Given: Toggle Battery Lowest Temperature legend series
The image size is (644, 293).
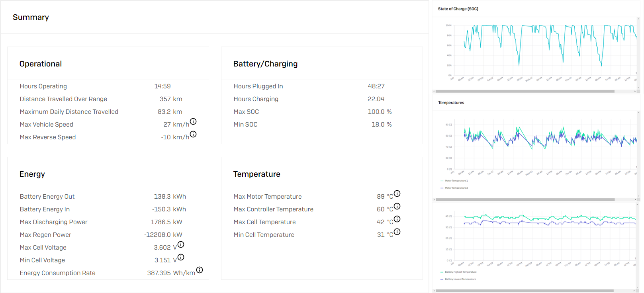Looking at the screenshot, I should coord(458,279).
